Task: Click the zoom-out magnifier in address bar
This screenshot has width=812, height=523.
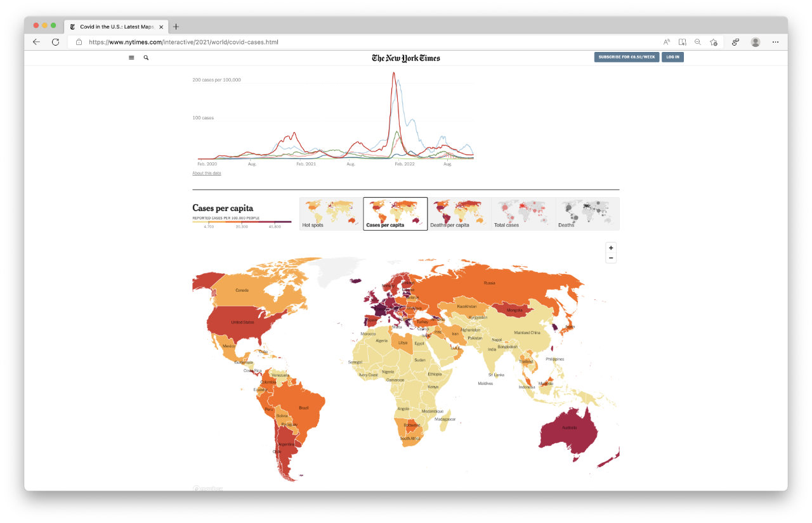Action: (698, 42)
